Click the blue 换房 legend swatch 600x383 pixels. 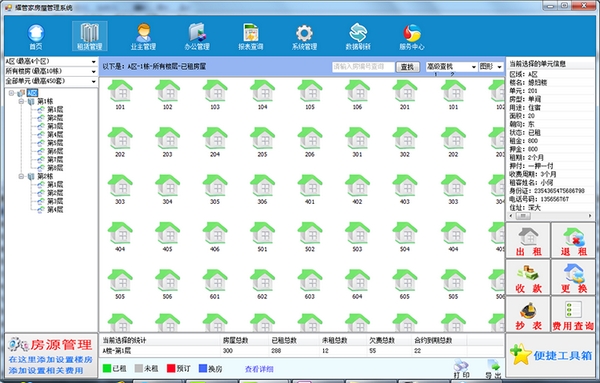203,368
